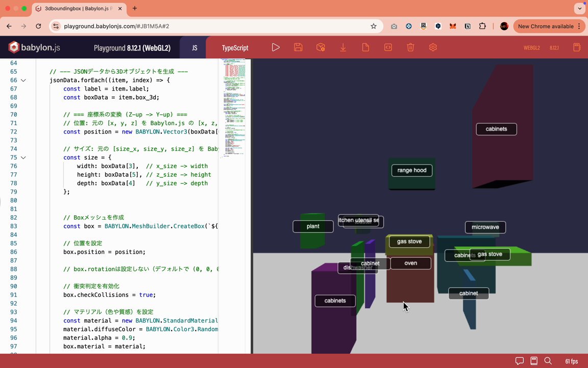Reload the current page
This screenshot has height=368, width=588.
[x=38, y=26]
